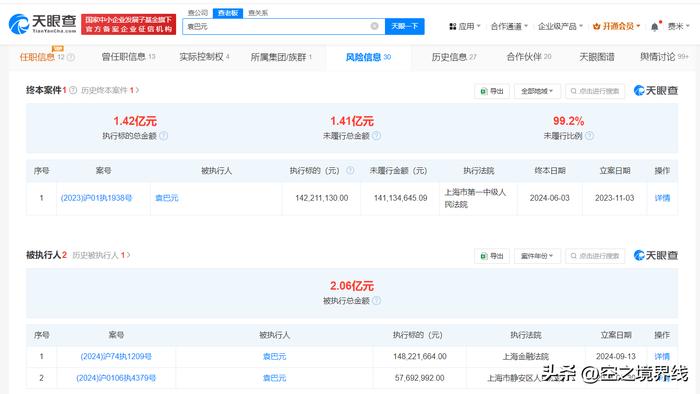
Task: Click the amount 142,211,130.00
Action: 321,198
